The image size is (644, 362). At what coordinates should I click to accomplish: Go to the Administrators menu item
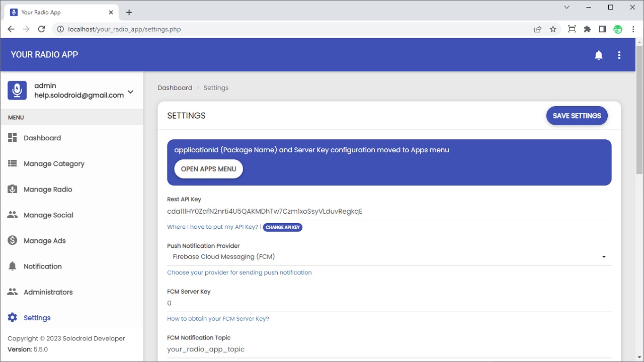pos(48,292)
